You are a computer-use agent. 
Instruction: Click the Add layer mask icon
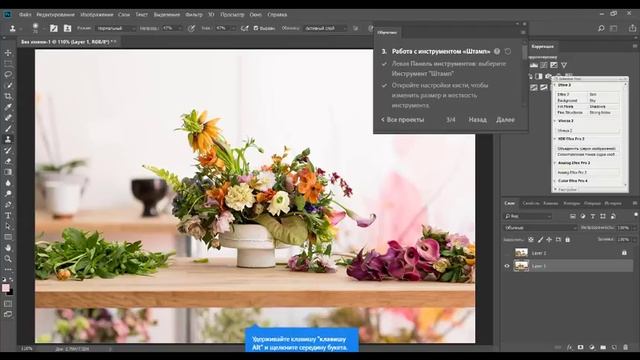click(580, 347)
